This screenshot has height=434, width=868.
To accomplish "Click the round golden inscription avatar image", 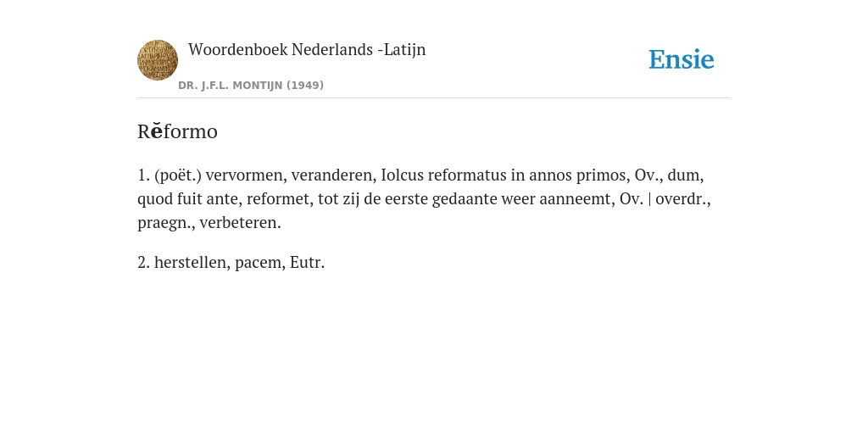I will click(x=158, y=60).
